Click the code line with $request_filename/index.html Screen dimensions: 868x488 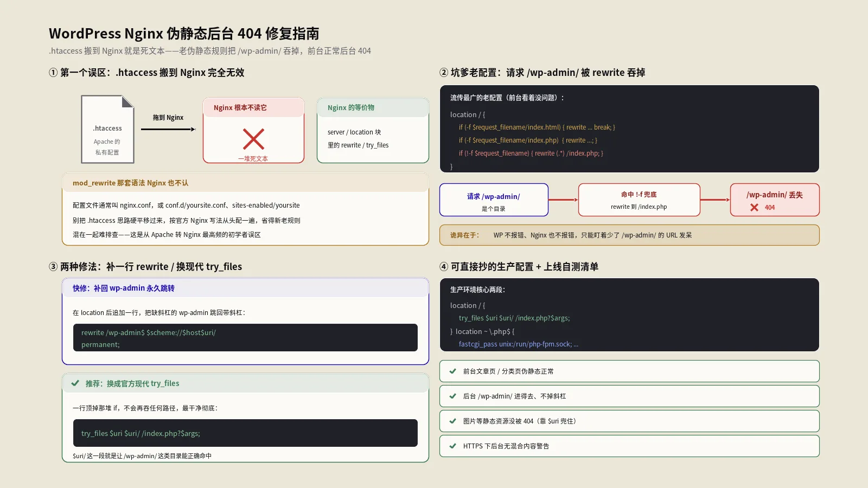click(x=537, y=127)
